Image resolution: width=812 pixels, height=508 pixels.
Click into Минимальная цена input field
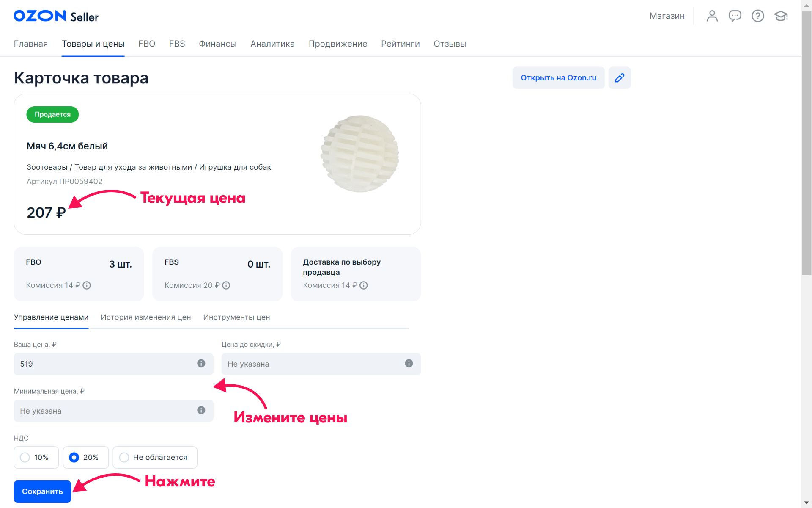(113, 411)
